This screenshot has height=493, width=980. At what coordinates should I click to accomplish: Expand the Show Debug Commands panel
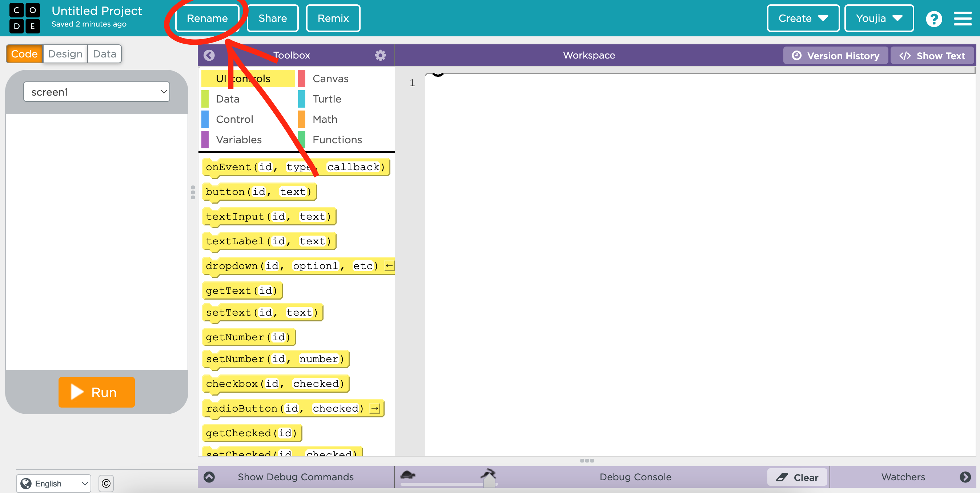(x=209, y=477)
